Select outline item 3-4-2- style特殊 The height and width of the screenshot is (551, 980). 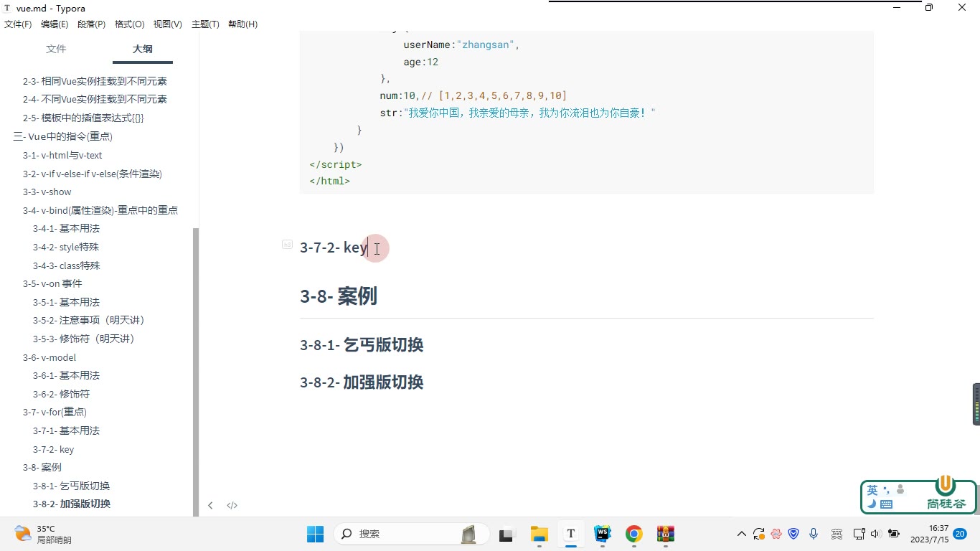pyautogui.click(x=66, y=247)
